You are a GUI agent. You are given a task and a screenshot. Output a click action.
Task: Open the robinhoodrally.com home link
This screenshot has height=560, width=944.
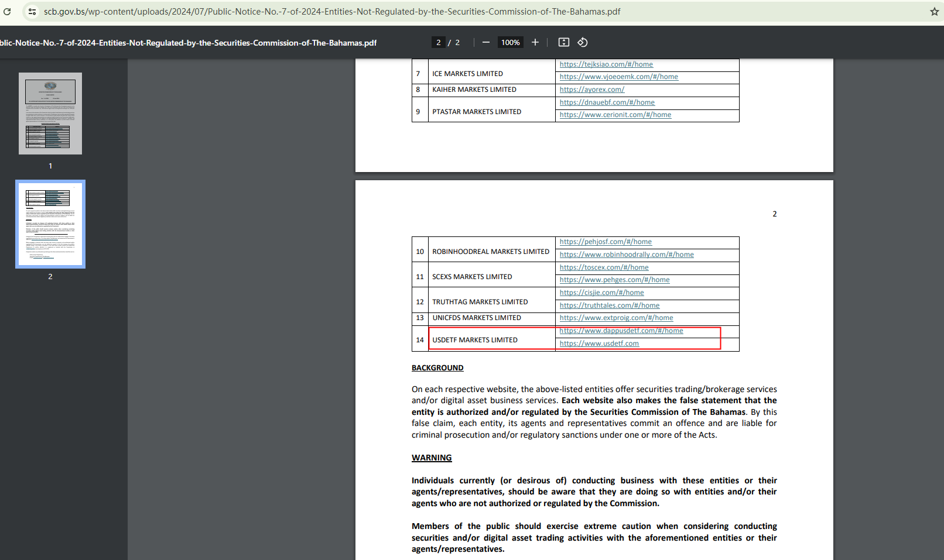[626, 255]
